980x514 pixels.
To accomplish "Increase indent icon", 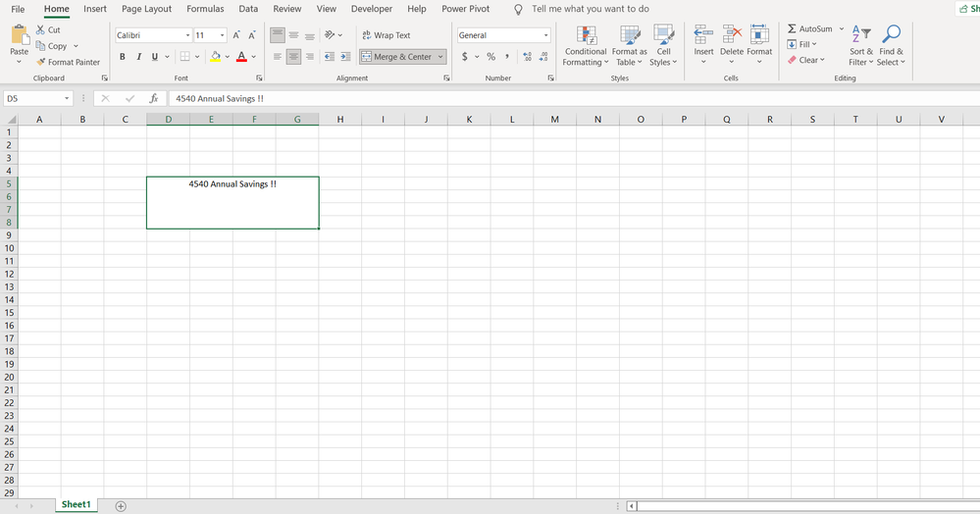I will pyautogui.click(x=345, y=57).
